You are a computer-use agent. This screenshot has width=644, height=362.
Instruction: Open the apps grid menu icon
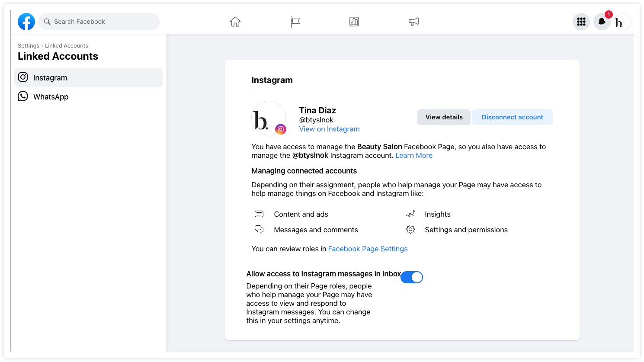(x=581, y=22)
